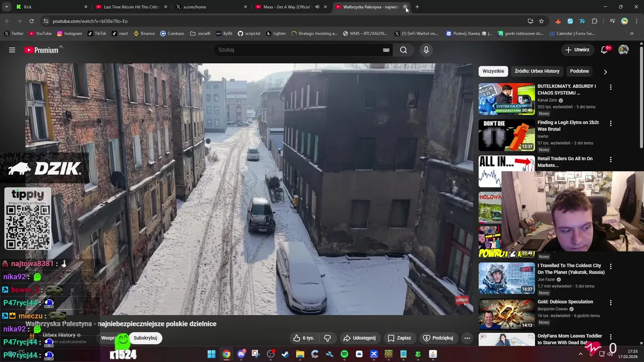This screenshot has height=362, width=644.
Task: Select Źródło: Urbex History chip
Action: [537, 71]
